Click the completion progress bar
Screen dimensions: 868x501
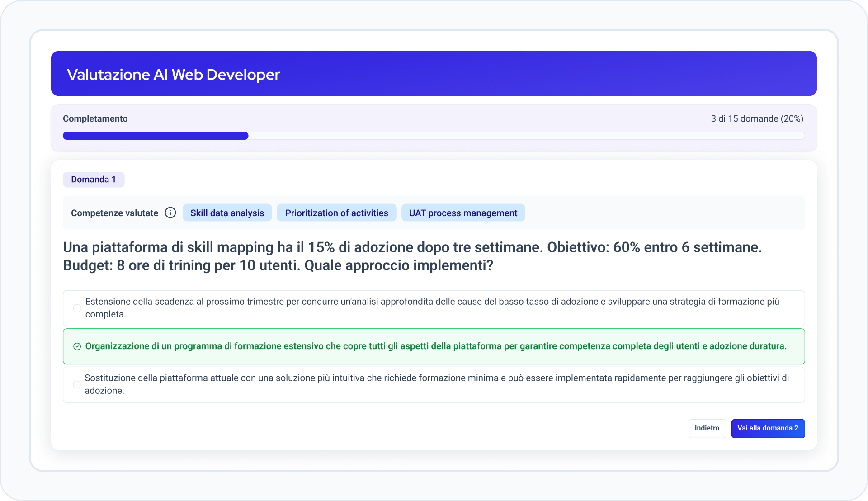[x=434, y=136]
